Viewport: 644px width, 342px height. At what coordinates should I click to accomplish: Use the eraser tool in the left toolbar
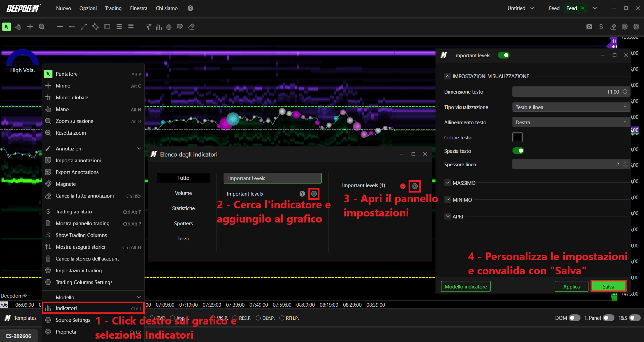tap(192, 27)
